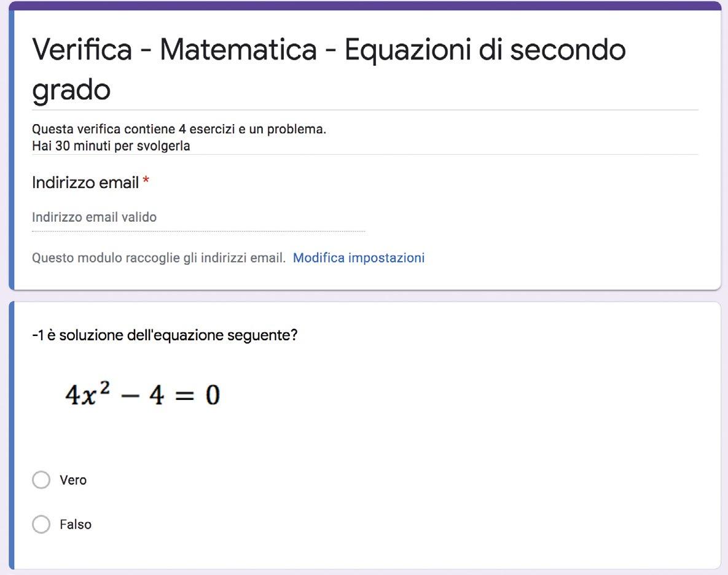728x575 pixels.
Task: Click empty area right of the equation
Action: coord(464,395)
